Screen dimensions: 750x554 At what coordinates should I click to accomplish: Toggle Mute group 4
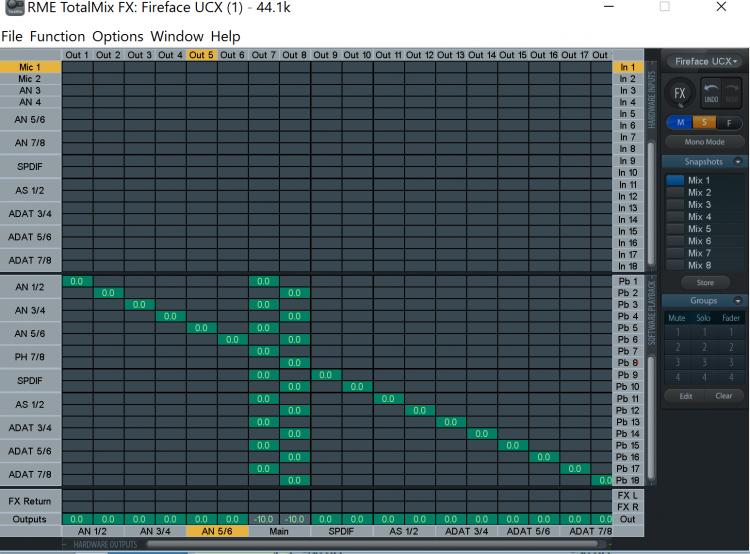pos(677,377)
